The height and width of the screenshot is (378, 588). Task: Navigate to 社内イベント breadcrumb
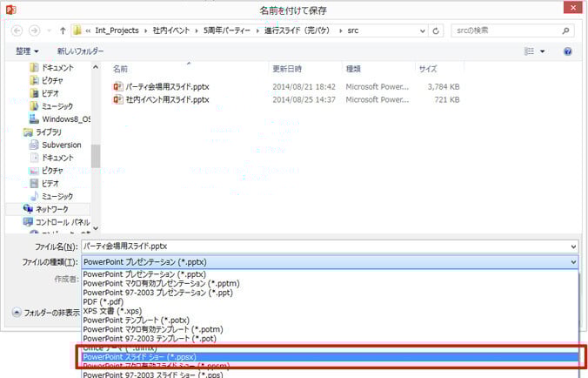point(171,30)
